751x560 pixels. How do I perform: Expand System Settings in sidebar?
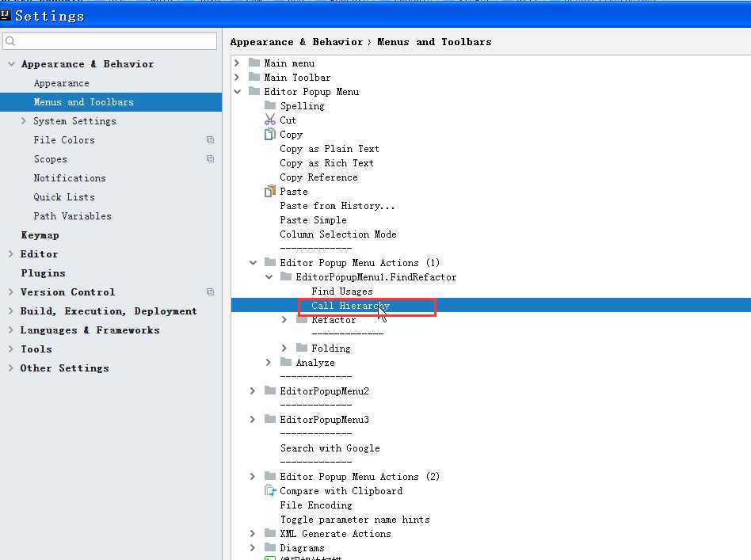[24, 120]
